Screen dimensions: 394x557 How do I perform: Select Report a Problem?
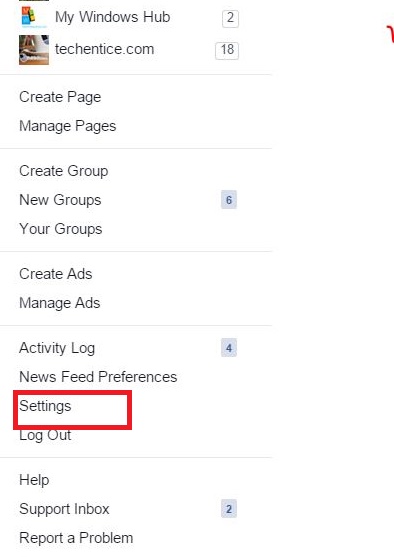click(76, 538)
